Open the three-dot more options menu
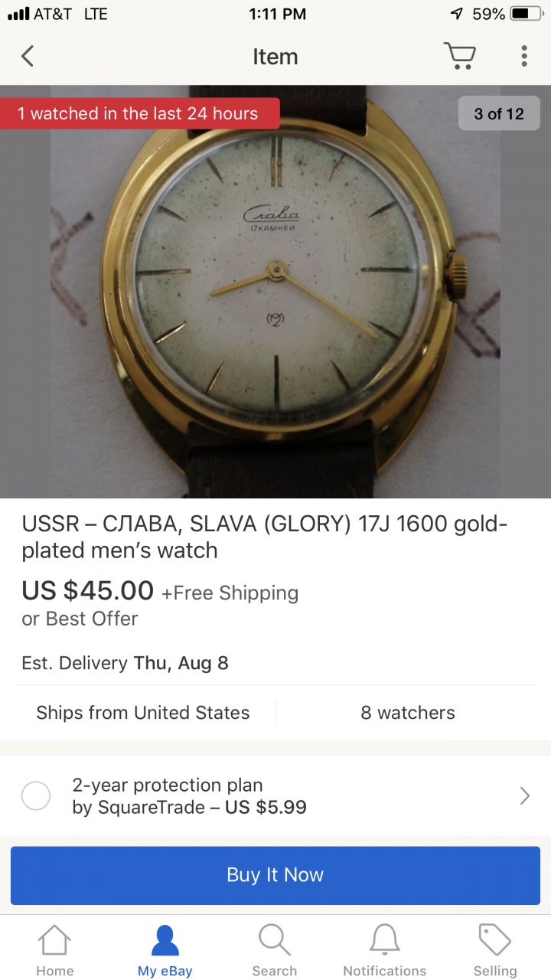551x980 pixels. point(524,56)
